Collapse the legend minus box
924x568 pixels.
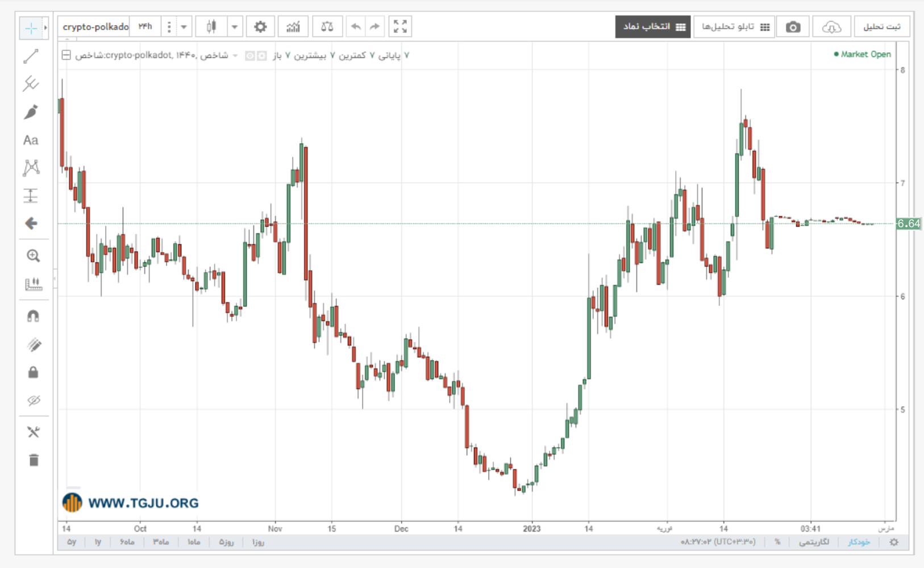click(x=66, y=55)
